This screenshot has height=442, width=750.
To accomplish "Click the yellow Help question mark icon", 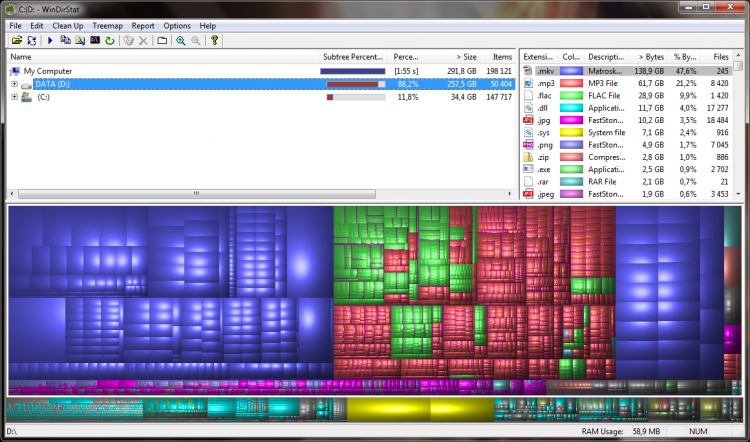I will (x=214, y=41).
